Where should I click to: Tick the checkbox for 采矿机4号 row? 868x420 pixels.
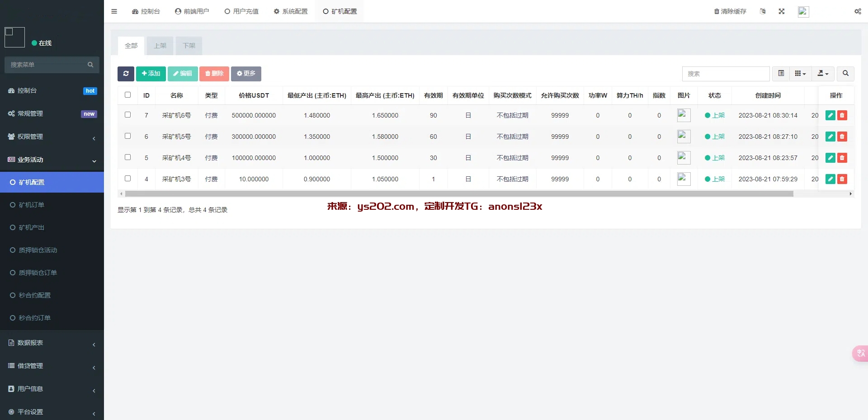click(x=127, y=157)
